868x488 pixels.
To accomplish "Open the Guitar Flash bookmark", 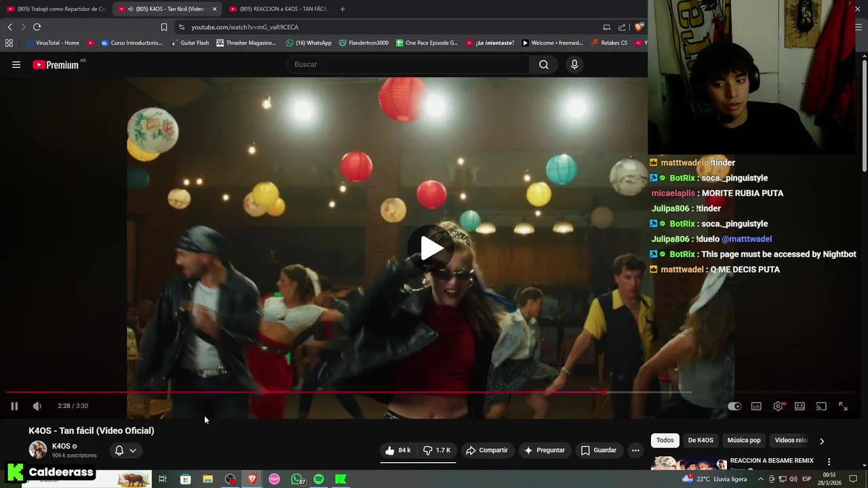I will (189, 43).
